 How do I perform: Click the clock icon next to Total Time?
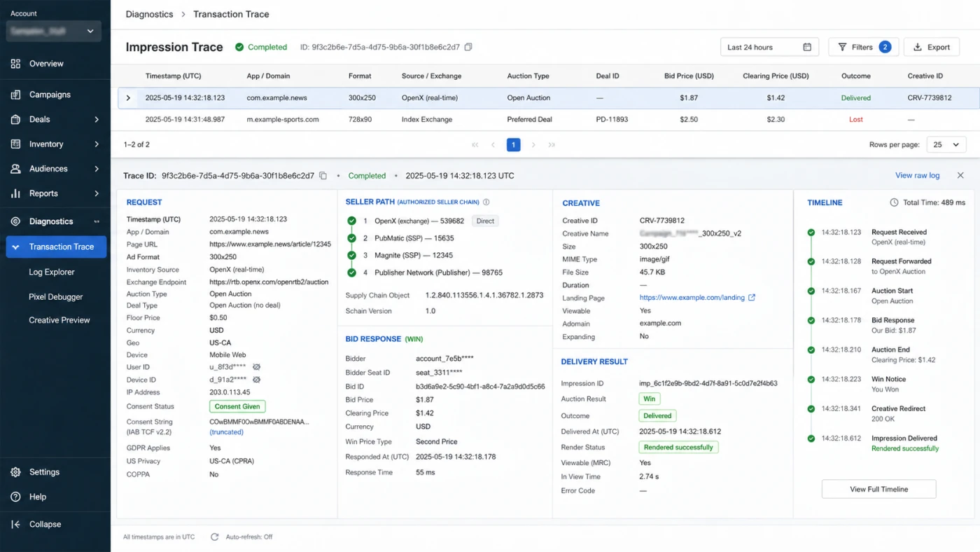[x=894, y=202]
